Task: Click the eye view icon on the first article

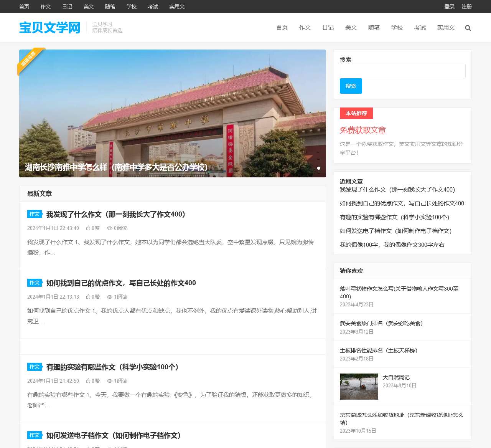Action: 109,228
